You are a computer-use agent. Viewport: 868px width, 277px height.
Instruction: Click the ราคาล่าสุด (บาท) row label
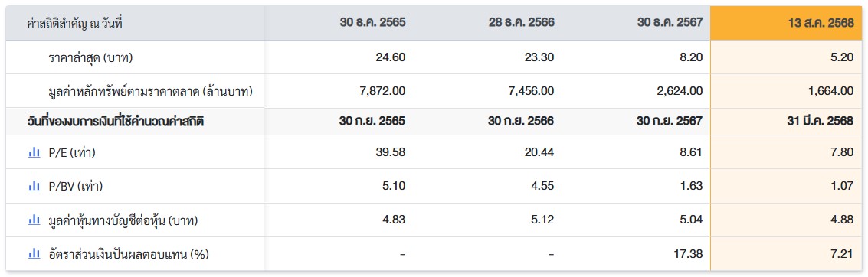(x=91, y=57)
